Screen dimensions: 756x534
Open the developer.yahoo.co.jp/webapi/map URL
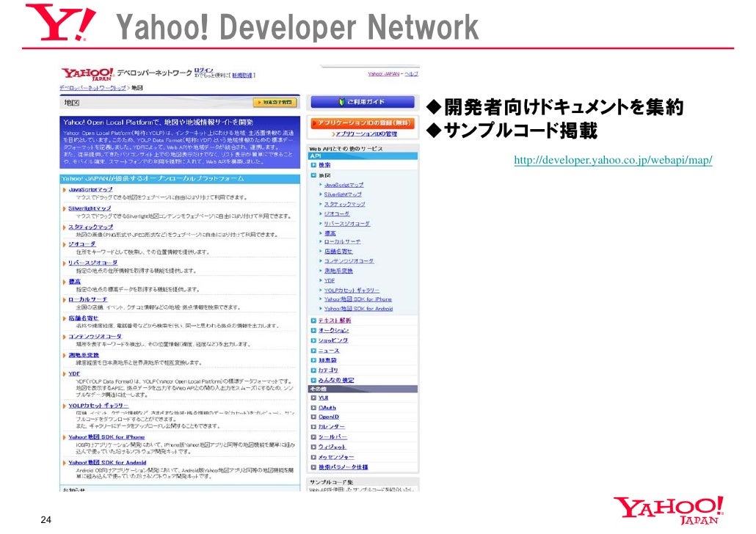[613, 159]
